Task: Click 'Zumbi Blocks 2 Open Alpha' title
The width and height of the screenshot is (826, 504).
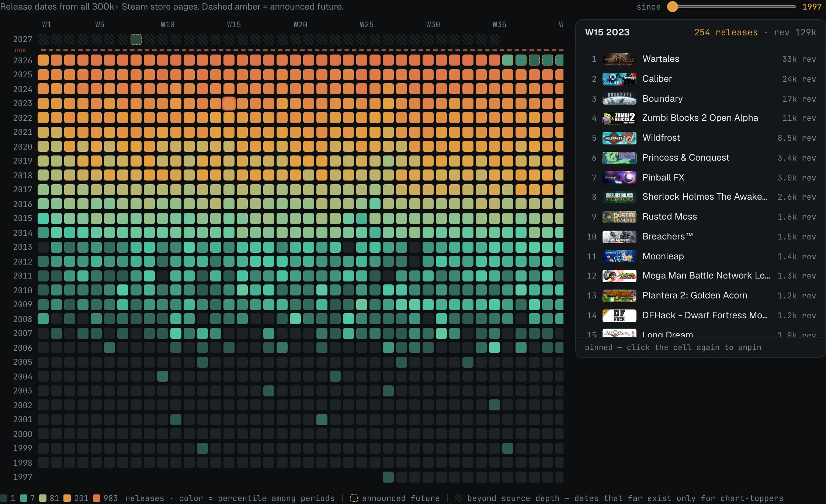Action: 700,118
